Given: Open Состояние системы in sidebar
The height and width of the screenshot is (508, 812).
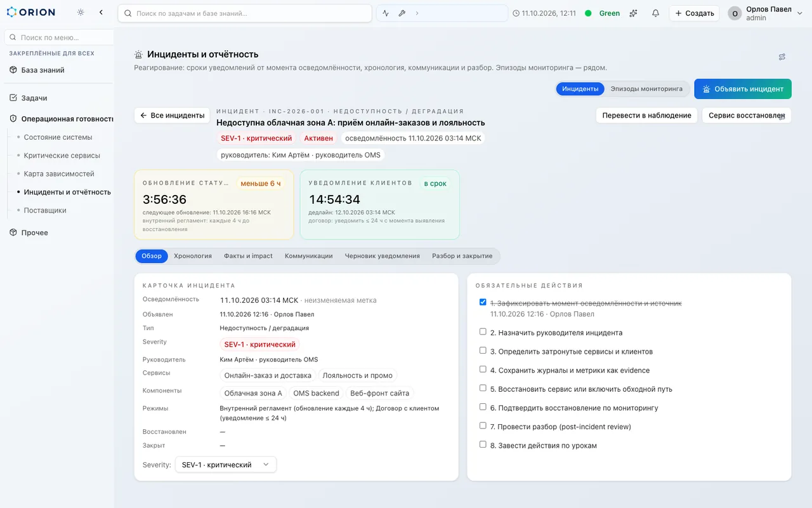Looking at the screenshot, I should 58,137.
